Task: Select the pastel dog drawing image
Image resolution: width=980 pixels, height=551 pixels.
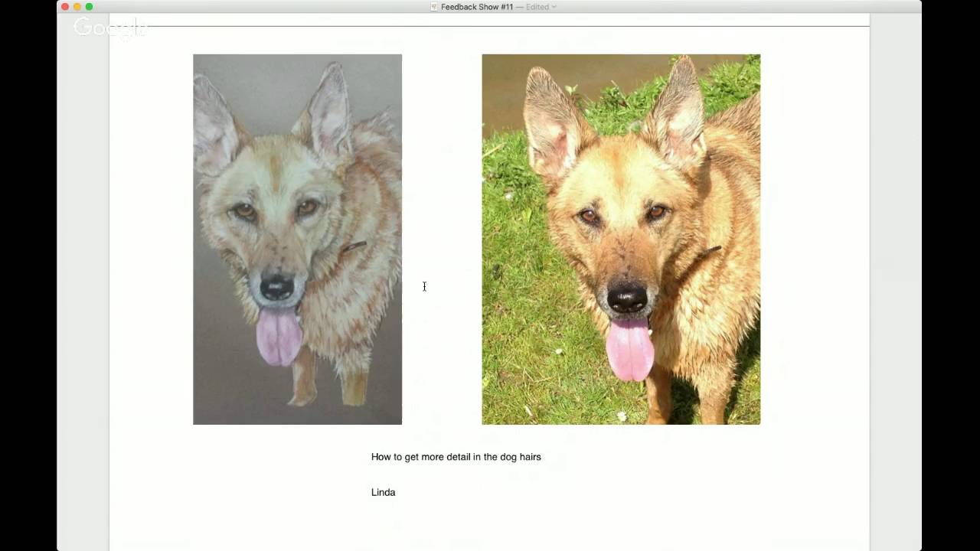Action: [297, 239]
